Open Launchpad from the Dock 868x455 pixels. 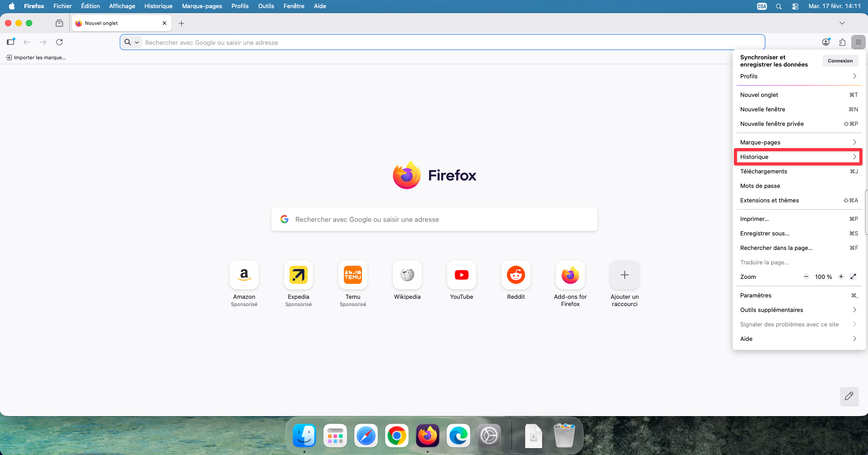point(335,436)
